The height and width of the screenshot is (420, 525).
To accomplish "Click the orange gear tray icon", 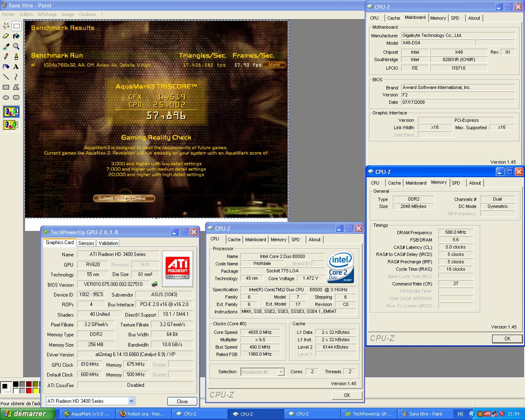I will tap(480, 414).
